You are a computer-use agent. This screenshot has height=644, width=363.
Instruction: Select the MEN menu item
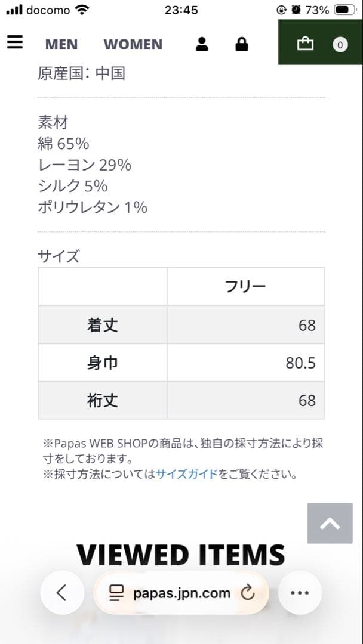tap(61, 44)
